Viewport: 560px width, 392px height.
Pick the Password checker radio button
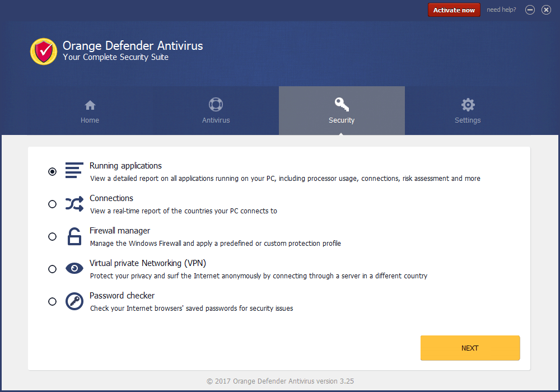[53, 302]
